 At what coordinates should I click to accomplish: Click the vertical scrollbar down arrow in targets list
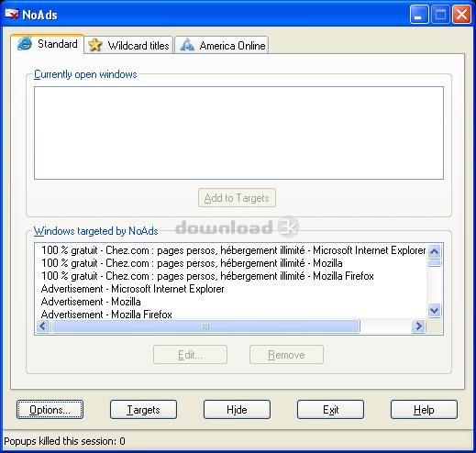[x=434, y=311]
